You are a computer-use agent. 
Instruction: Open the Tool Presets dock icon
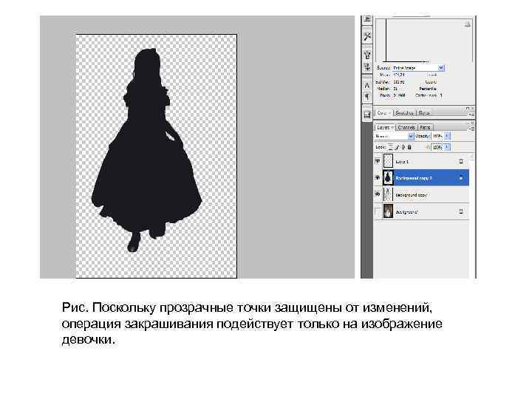[x=366, y=36]
